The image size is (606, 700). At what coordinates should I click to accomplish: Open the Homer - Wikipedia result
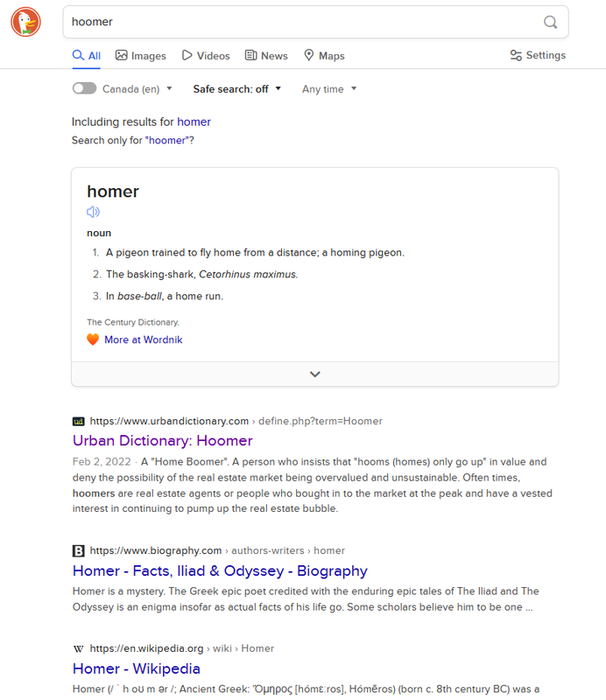(x=137, y=668)
